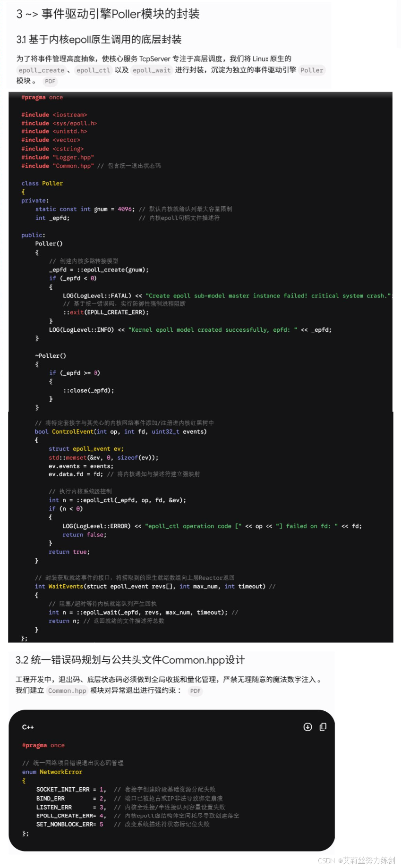This screenshot has height=868, width=401.
Task: Click the '~Poller()' destructor line
Action: [x=51, y=356]
